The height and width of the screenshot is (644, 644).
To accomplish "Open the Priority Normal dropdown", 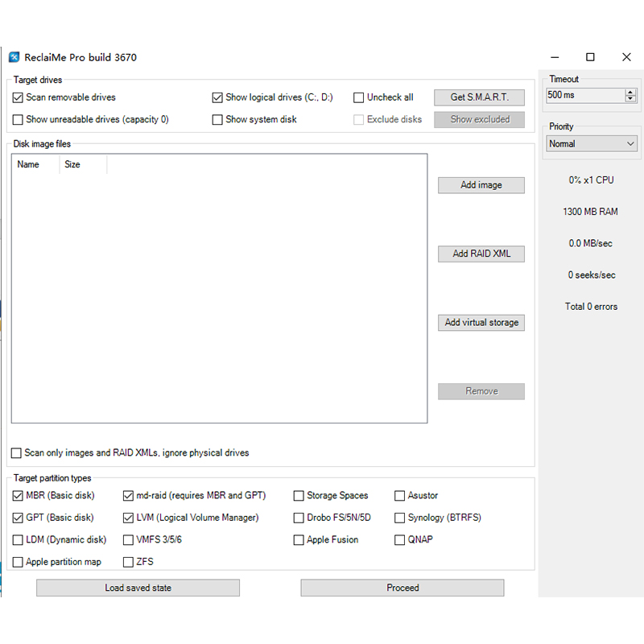I will pos(592,144).
